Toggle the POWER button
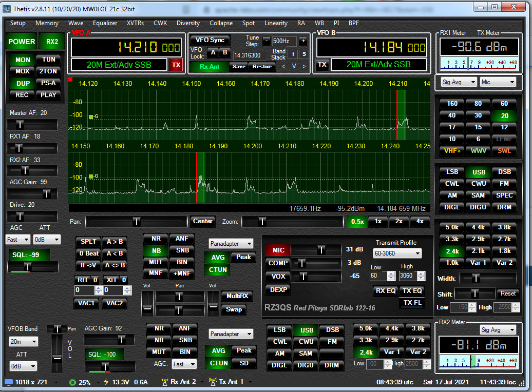The height and width of the screenshot is (392, 532). [x=22, y=42]
